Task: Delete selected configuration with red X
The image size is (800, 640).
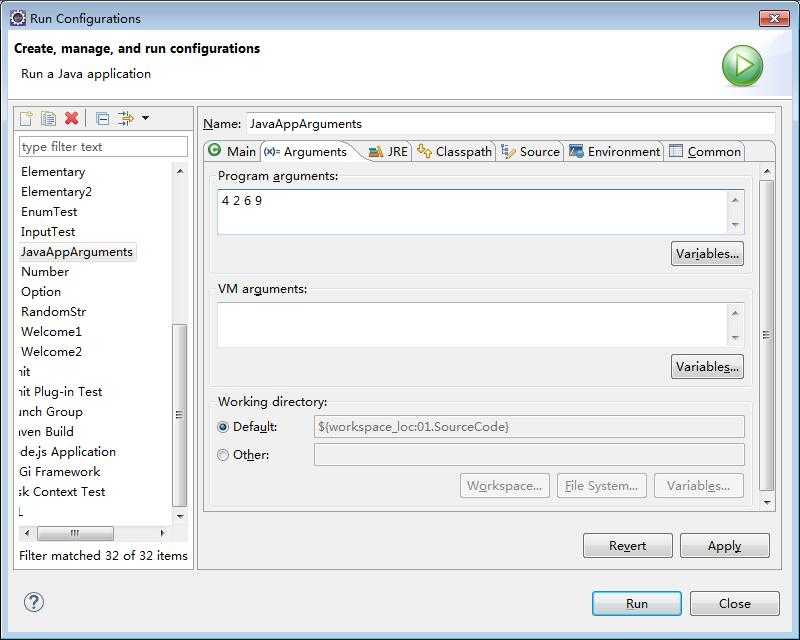Action: pos(71,118)
